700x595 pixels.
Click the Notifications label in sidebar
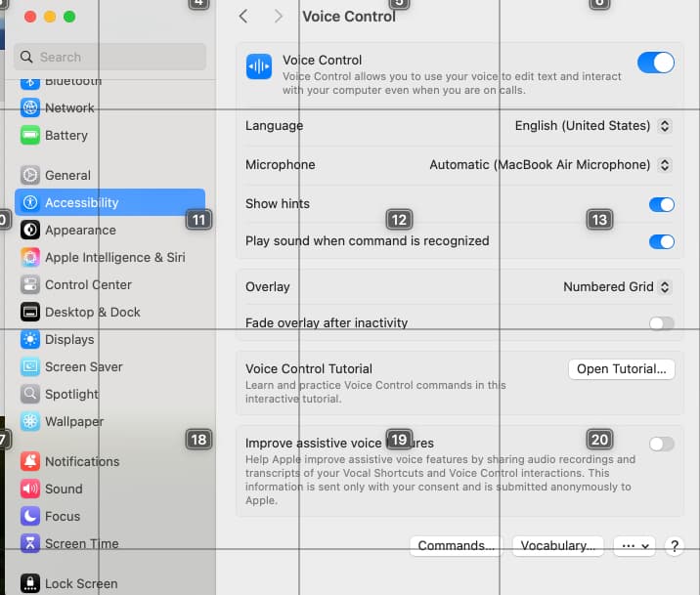coord(82,461)
